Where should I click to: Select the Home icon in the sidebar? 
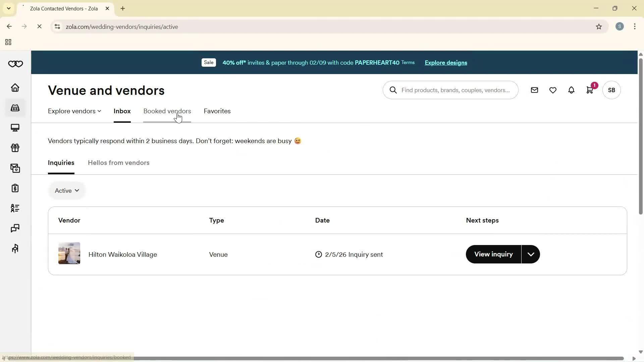pyautogui.click(x=15, y=88)
